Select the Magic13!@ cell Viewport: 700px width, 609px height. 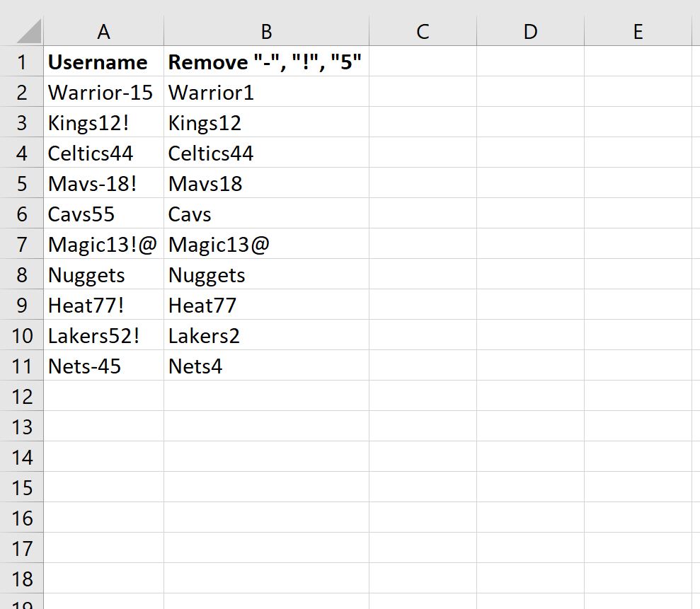103,244
